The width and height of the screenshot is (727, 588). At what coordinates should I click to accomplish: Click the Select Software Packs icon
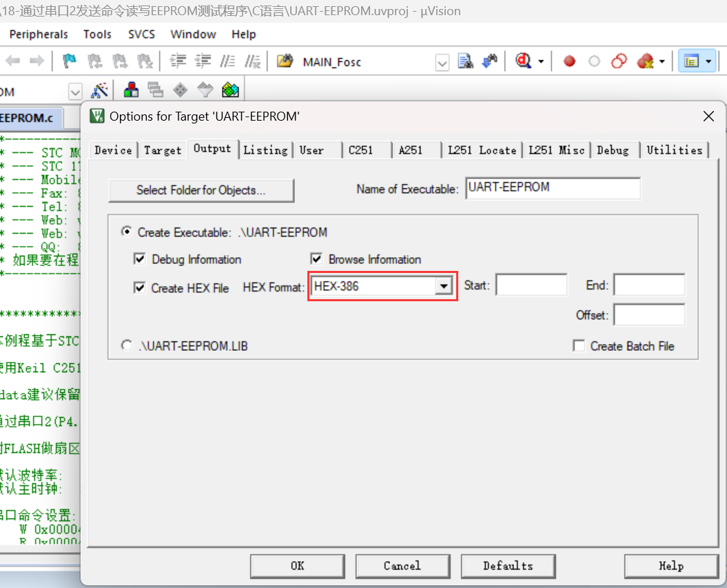click(205, 90)
